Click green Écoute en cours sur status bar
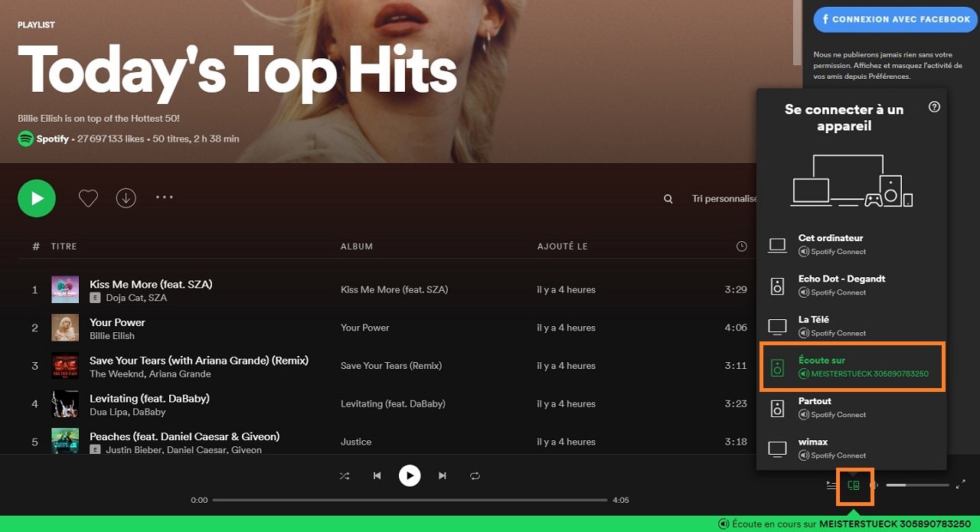 [x=490, y=524]
